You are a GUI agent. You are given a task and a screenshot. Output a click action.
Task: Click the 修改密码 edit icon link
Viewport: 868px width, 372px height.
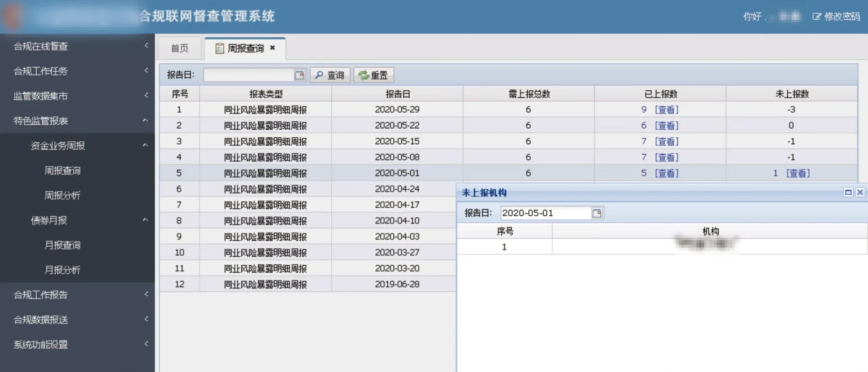pyautogui.click(x=836, y=16)
